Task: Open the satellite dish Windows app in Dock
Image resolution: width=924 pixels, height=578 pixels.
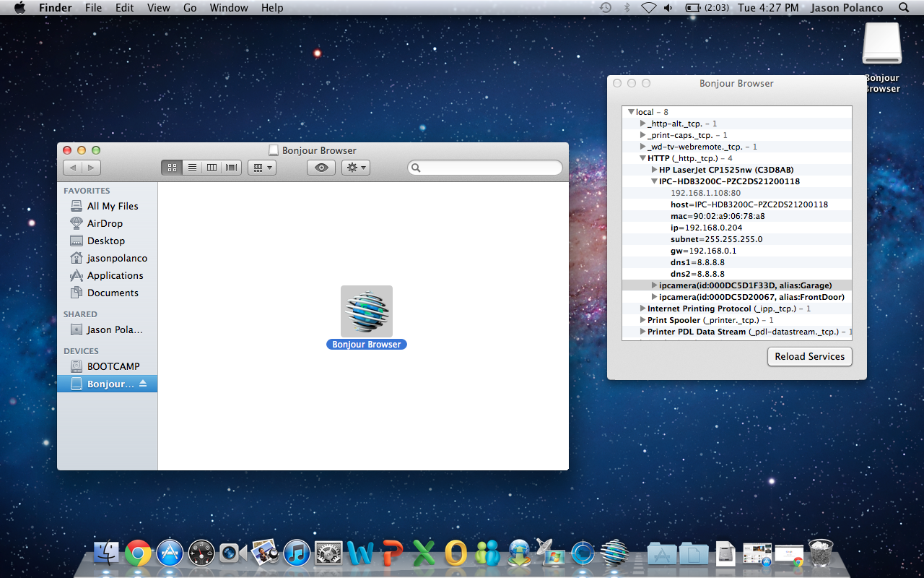Action: click(x=551, y=553)
